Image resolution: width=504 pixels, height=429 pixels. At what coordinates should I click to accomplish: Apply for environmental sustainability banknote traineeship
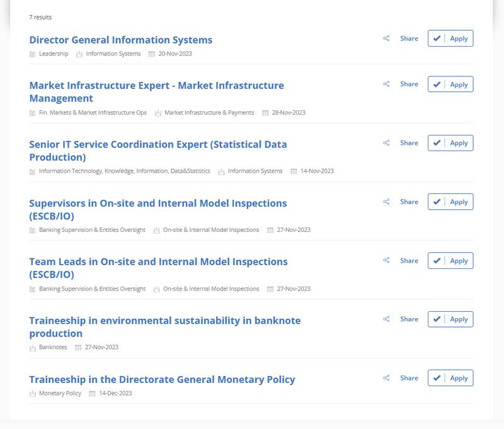(x=450, y=319)
